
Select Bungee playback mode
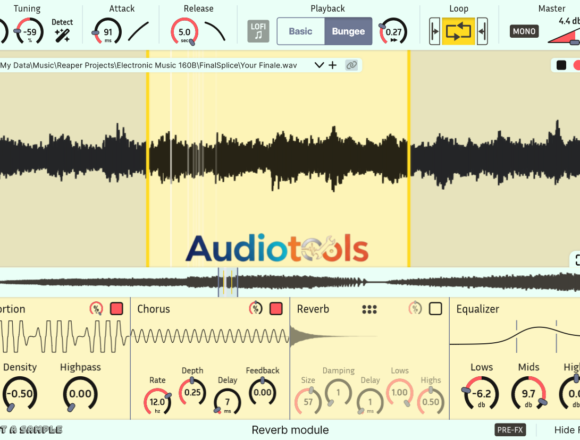pos(348,31)
